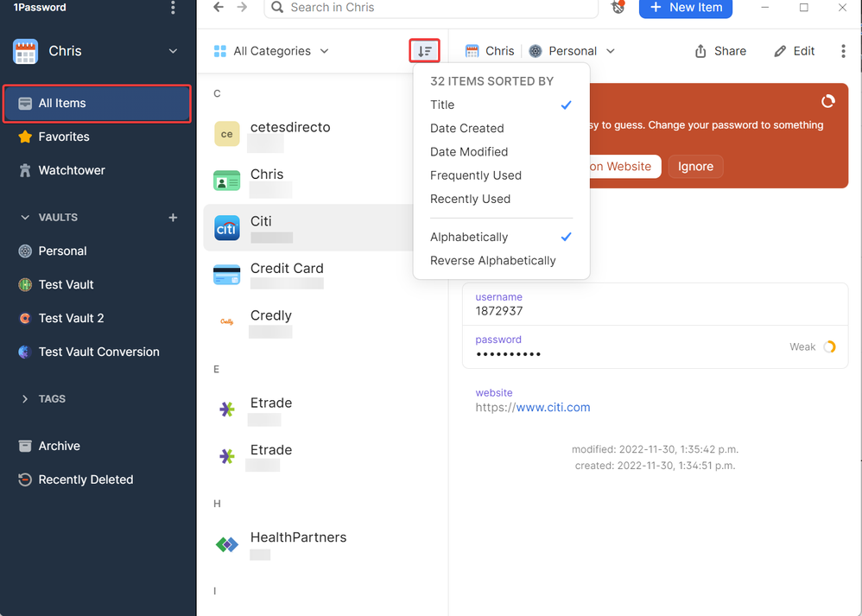Open the item's more options menu

843,51
